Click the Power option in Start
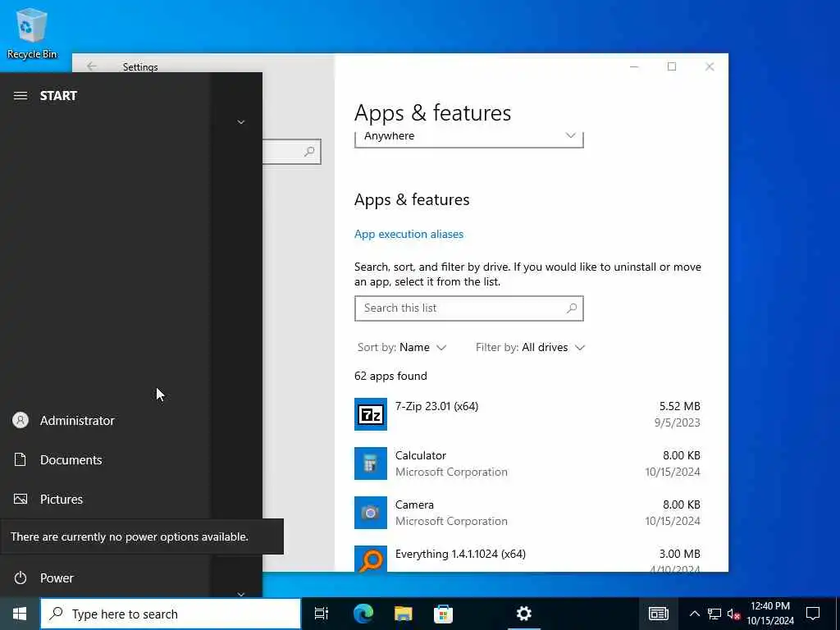The height and width of the screenshot is (630, 840). tap(104, 578)
